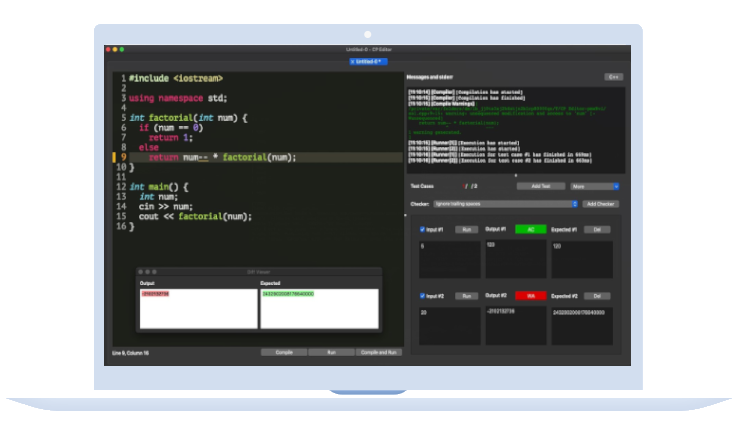
Task: Click inside the Expected #1 text field
Action: click(582, 259)
